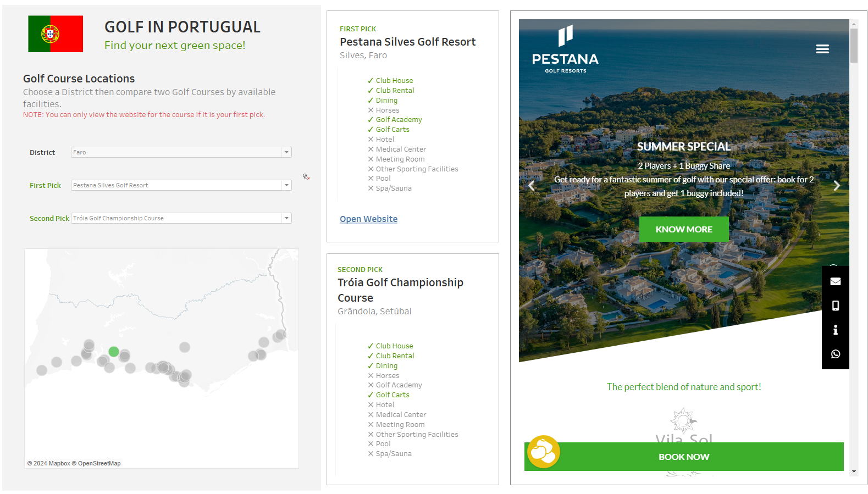Click 'Meeting Room' in First Pick list
This screenshot has height=494, width=868.
(x=400, y=159)
